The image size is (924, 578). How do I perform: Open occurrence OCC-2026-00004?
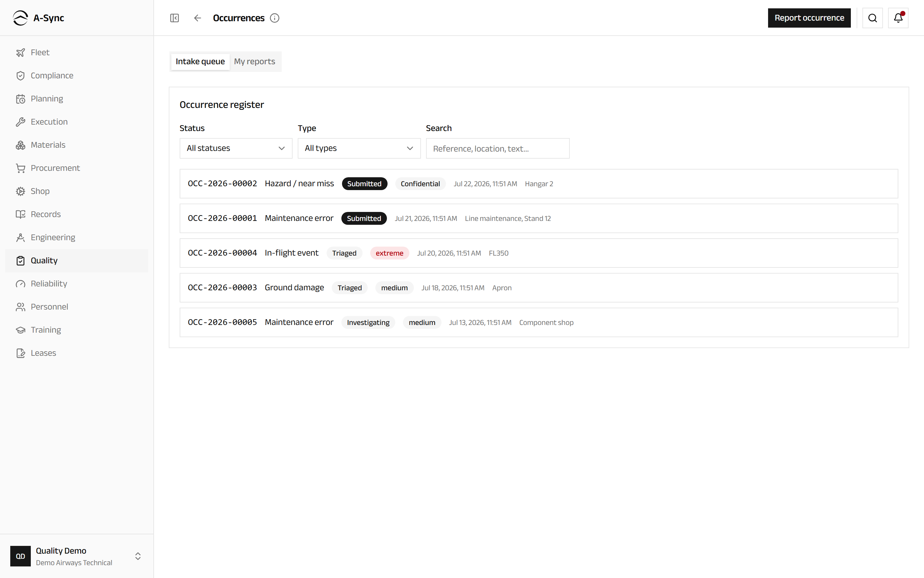[x=539, y=253]
